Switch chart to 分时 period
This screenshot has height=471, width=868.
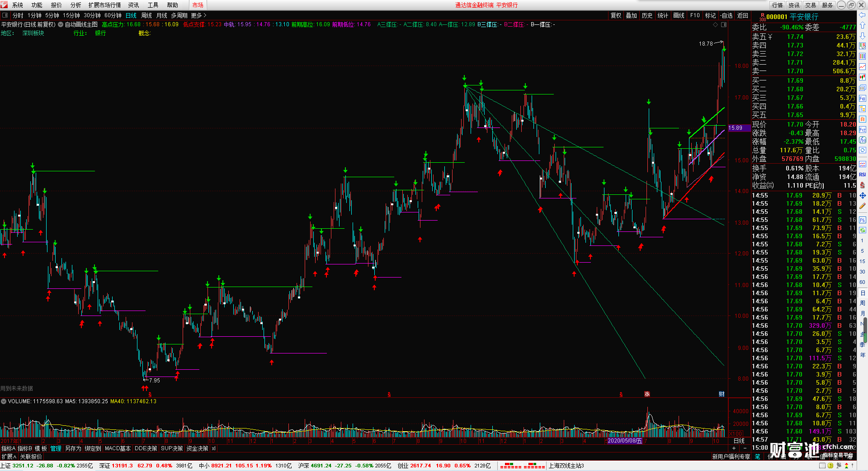(x=18, y=15)
